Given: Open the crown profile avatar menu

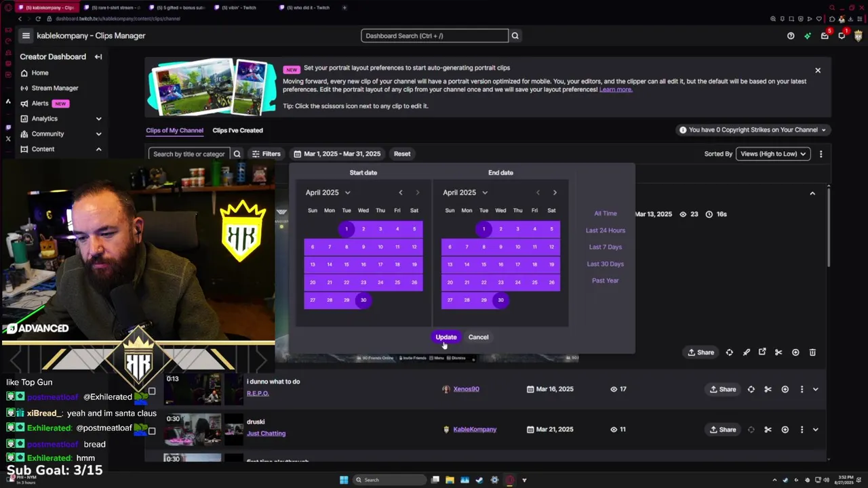Looking at the screenshot, I should (858, 36).
